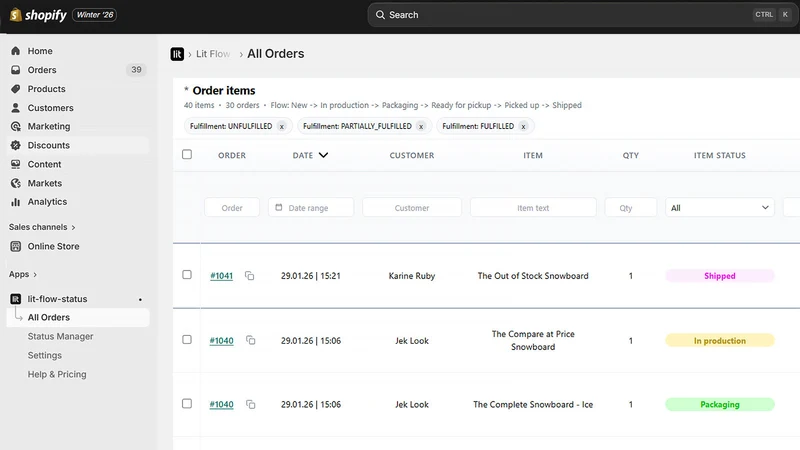Copy order #1041 number icon
The height and width of the screenshot is (450, 800).
249,276
